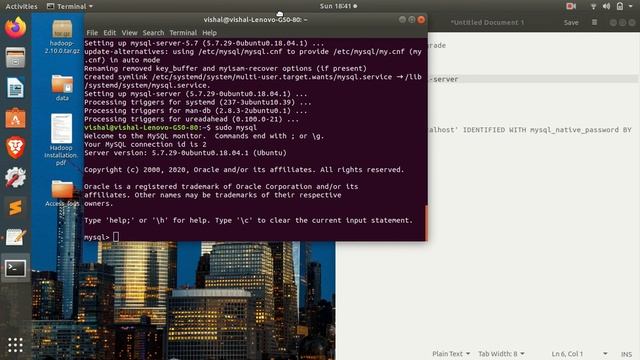640x360 pixels.
Task: Launch the Brave browser dock icon
Action: click(x=16, y=147)
